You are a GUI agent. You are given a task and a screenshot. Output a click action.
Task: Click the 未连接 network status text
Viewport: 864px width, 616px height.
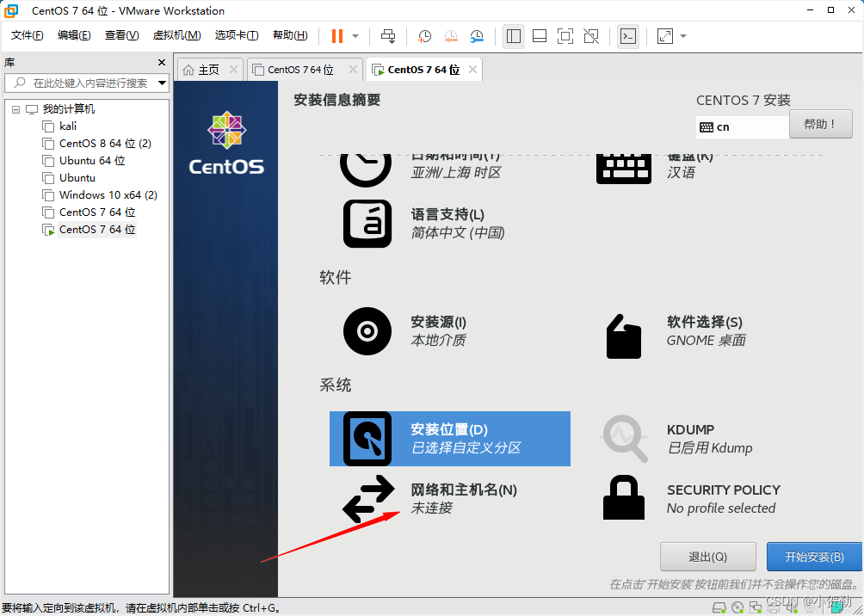(431, 508)
